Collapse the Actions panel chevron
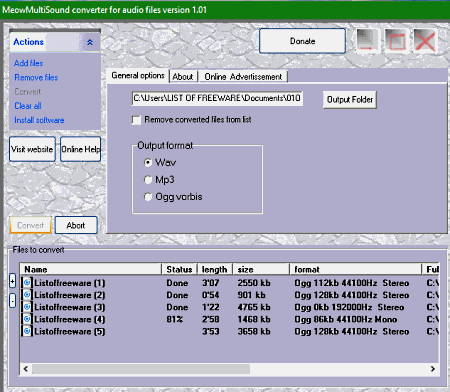450x392 pixels. [90, 42]
